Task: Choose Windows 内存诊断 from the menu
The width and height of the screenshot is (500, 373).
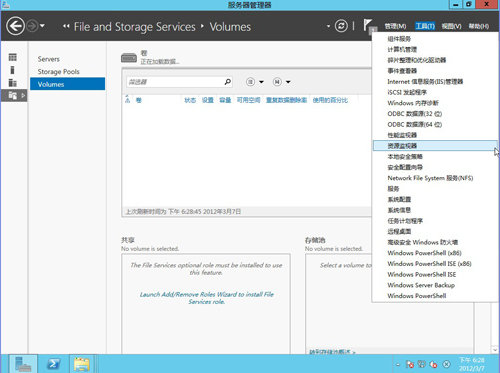Action: [x=434, y=103]
